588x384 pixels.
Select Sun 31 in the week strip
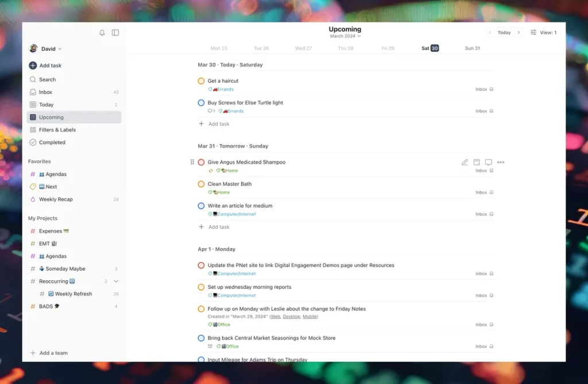click(x=472, y=48)
